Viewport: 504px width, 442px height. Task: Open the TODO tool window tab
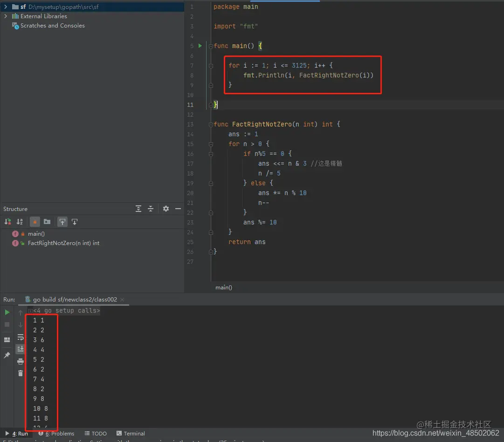pyautogui.click(x=96, y=433)
